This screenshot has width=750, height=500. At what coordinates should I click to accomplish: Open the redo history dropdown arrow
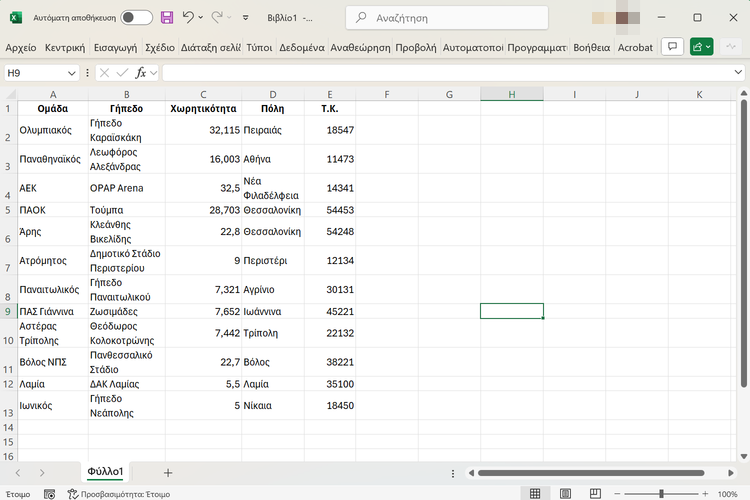tap(230, 18)
